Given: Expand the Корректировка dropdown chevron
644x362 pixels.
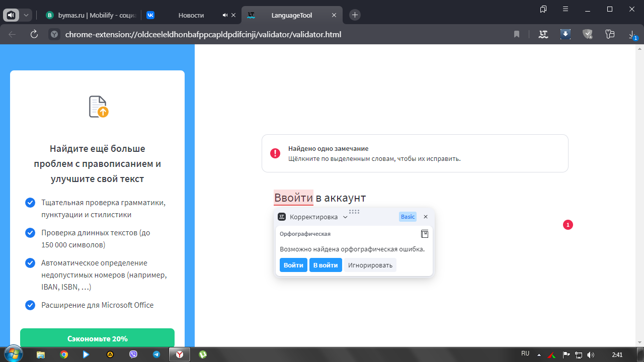Looking at the screenshot, I should point(345,217).
